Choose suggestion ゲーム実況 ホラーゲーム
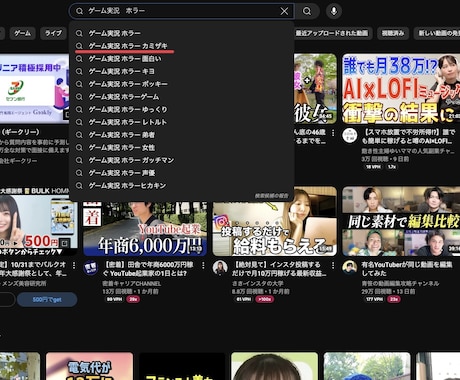This screenshot has width=460, height=380. coord(182,97)
